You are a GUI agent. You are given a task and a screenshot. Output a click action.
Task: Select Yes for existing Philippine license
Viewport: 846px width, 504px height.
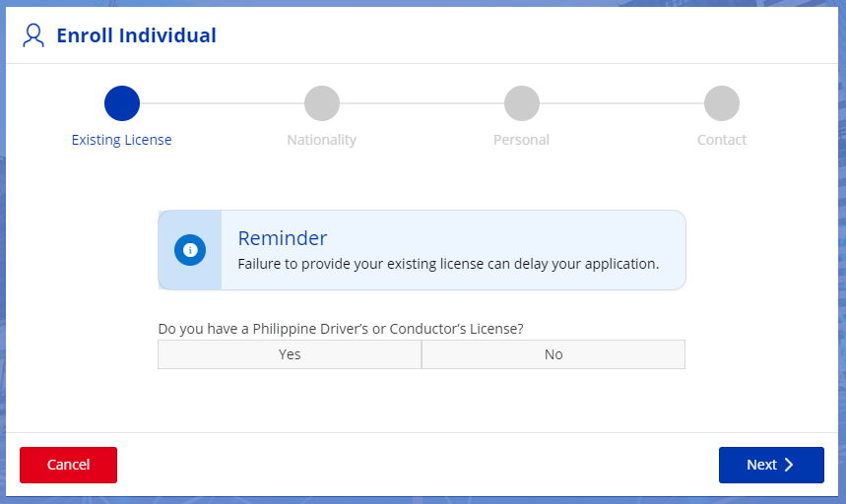tap(290, 354)
